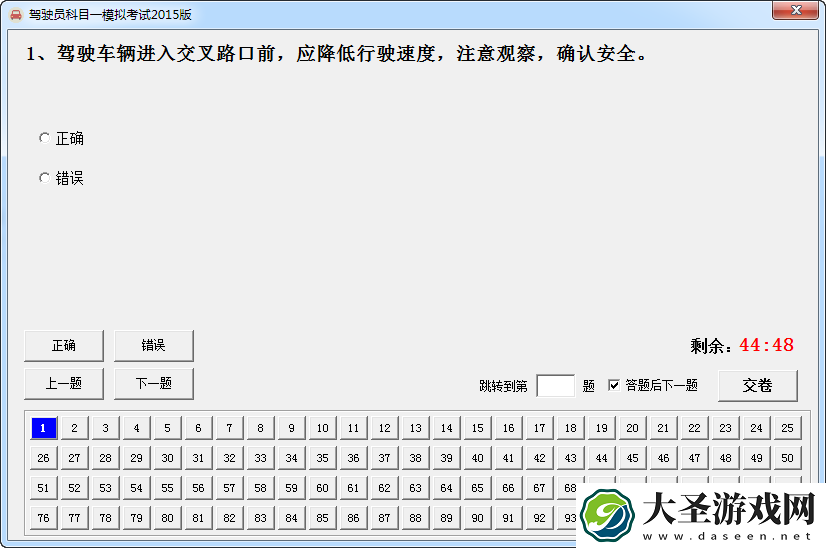Click the 错误 answer button

tap(154, 346)
